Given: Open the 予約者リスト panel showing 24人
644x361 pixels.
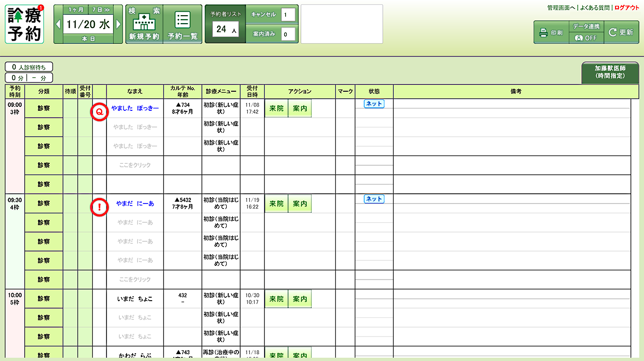Looking at the screenshot, I should click(225, 25).
